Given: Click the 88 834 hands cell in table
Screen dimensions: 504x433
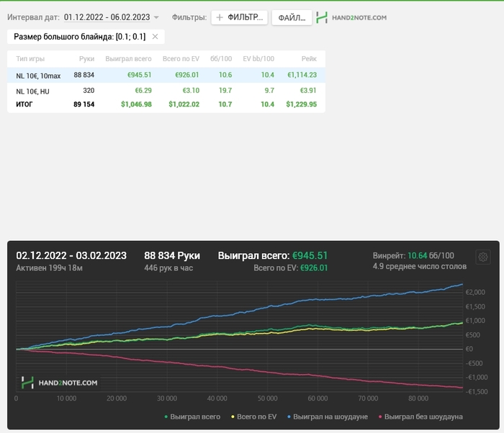Looking at the screenshot, I should 84,75.
